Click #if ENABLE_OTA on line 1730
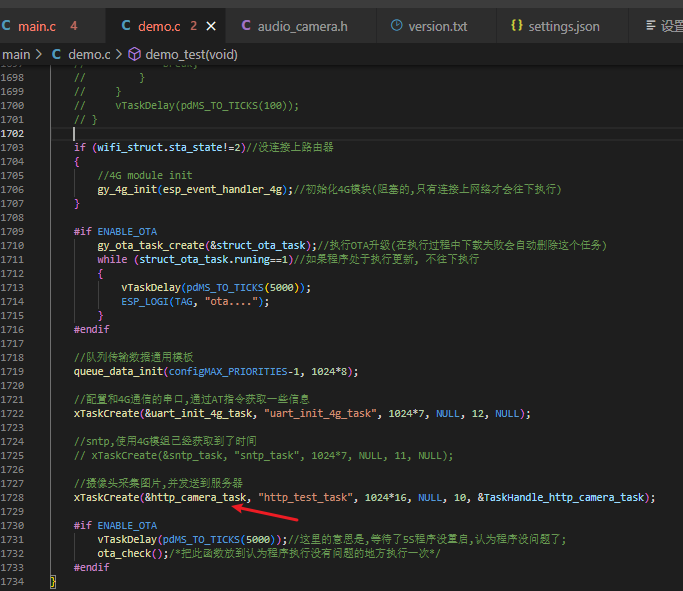 coord(115,525)
